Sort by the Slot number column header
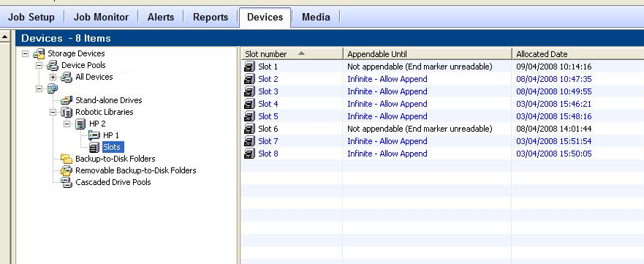This screenshot has width=644, height=264. point(292,54)
